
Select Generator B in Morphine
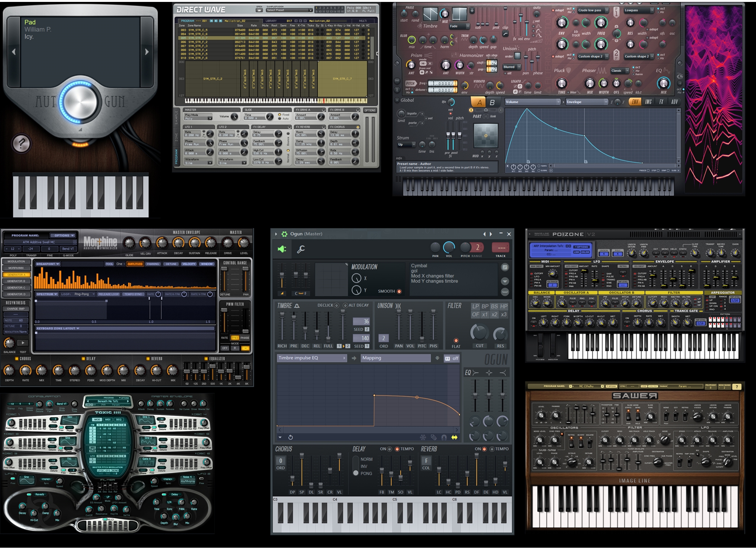(x=16, y=281)
